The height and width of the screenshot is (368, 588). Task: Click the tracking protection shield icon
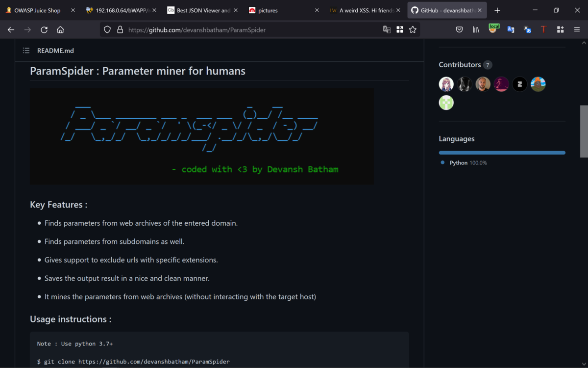(x=108, y=30)
